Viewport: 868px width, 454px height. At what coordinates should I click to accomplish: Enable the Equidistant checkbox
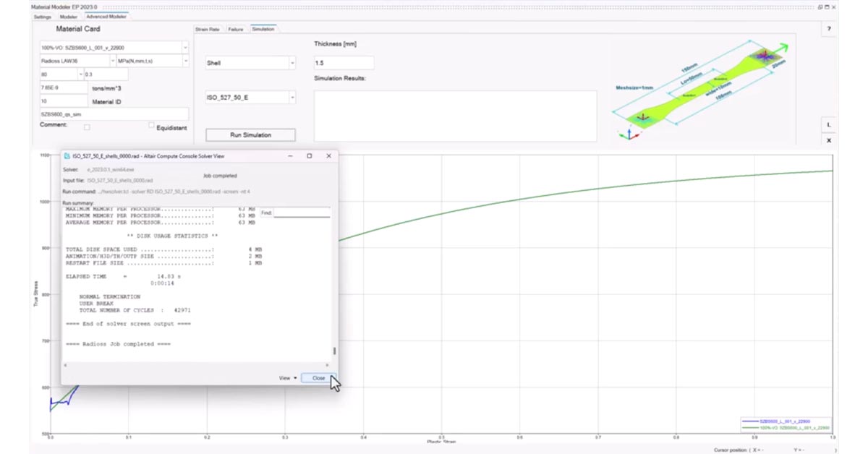click(x=151, y=125)
